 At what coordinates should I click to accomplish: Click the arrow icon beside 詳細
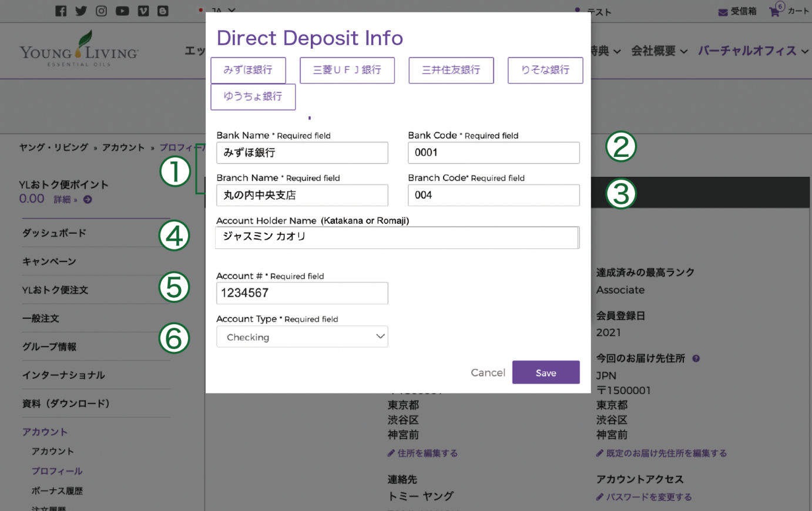(x=88, y=200)
